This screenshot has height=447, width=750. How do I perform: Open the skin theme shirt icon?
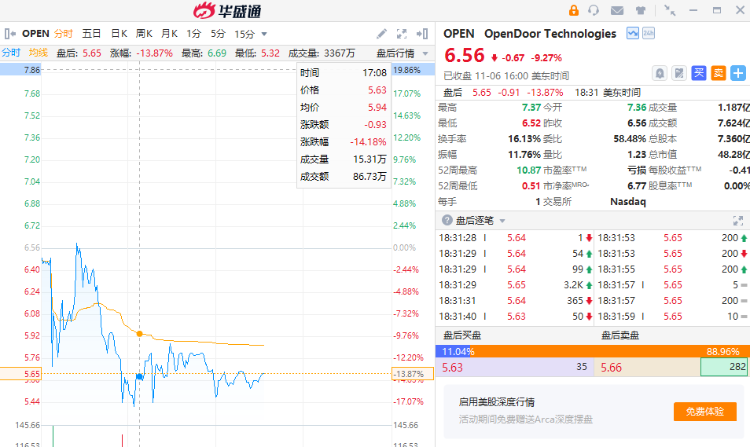click(640, 10)
